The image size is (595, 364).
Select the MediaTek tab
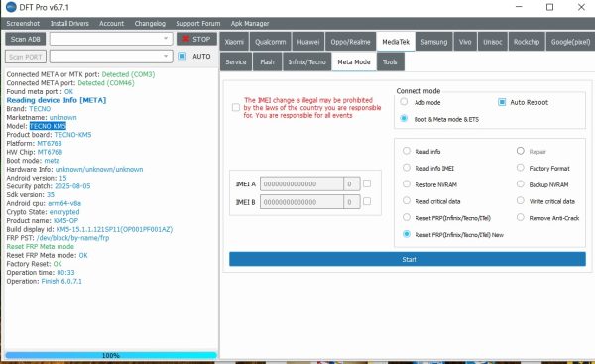pos(396,42)
